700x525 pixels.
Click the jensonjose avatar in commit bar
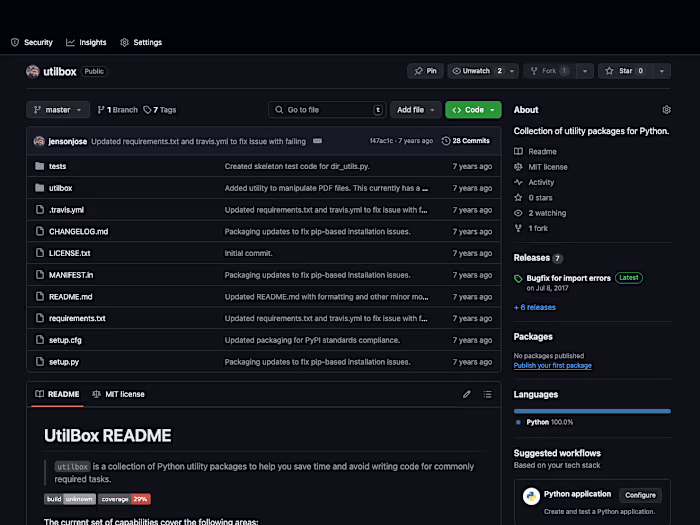[39, 141]
